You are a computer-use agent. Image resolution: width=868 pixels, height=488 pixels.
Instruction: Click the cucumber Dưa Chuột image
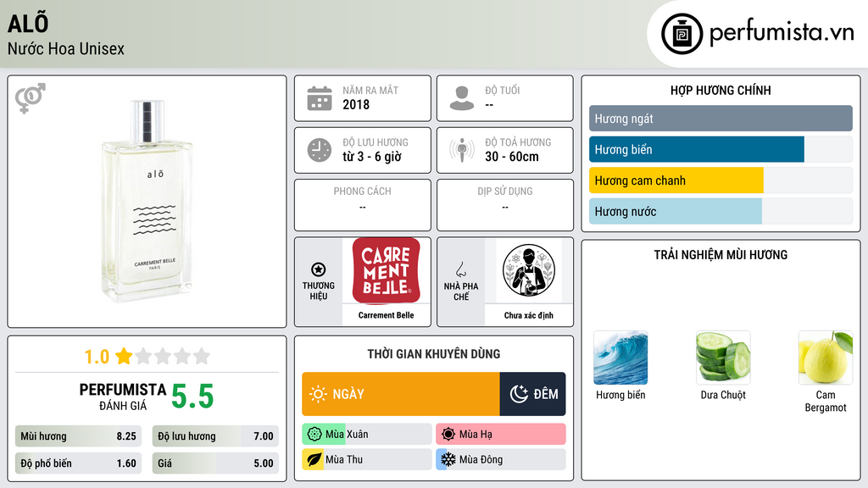click(723, 358)
